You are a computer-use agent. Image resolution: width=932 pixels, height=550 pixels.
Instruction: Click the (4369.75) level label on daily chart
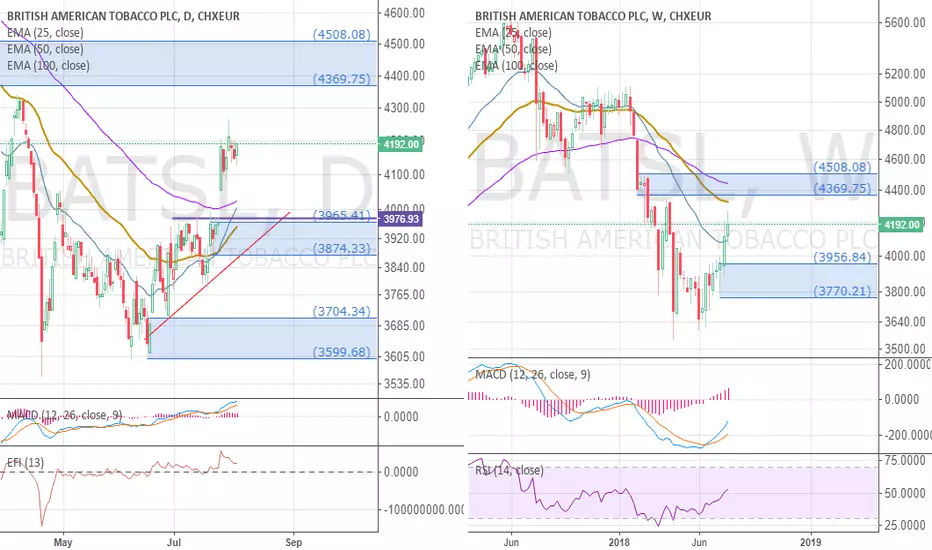(342, 78)
